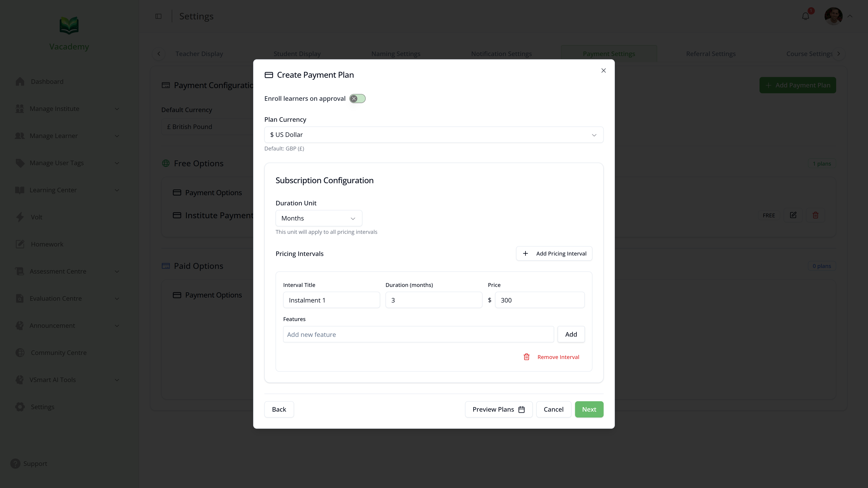Toggle the sidebar panel icon
The height and width of the screenshot is (488, 868).
coord(158,16)
